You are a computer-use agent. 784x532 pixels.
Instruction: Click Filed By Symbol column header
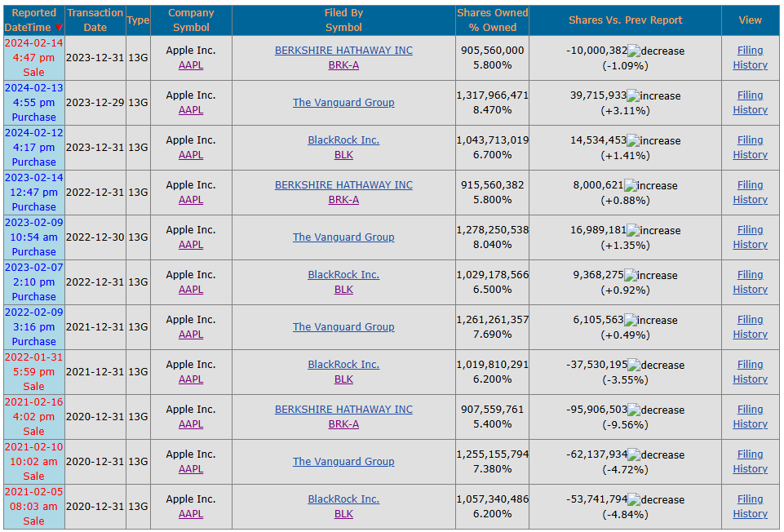click(343, 20)
